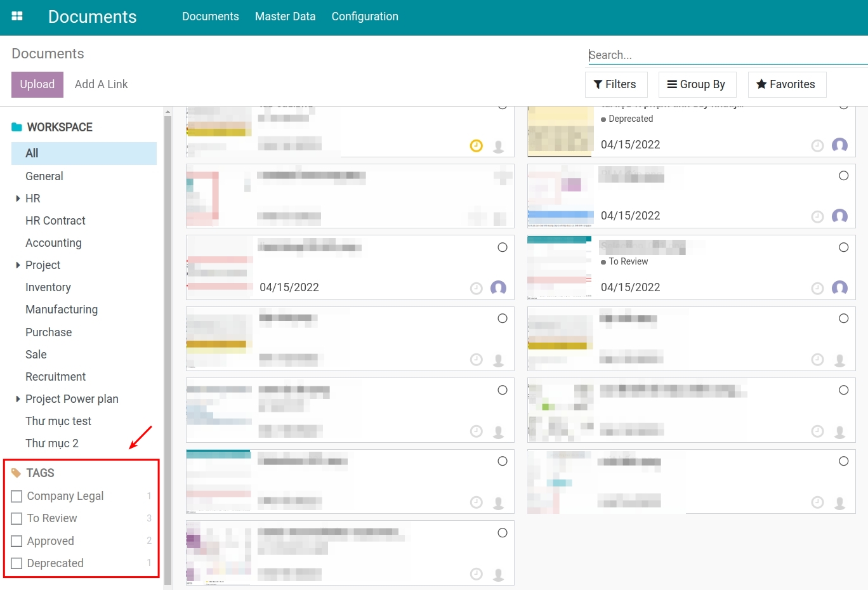Check the Company Legal tag checkbox
The image size is (868, 590).
pyautogui.click(x=16, y=495)
